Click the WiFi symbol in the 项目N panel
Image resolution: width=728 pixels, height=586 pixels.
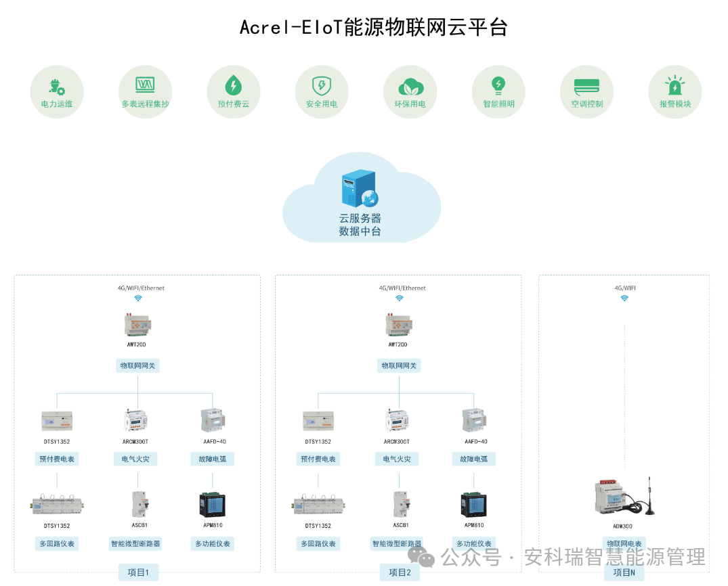click(624, 298)
